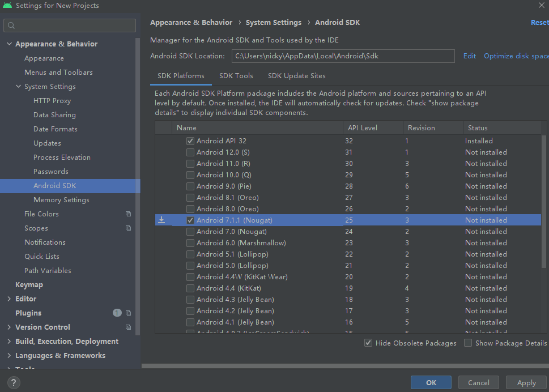This screenshot has height=392, width=549.
Task: Sort table by the Name column header
Action: pyautogui.click(x=257, y=128)
